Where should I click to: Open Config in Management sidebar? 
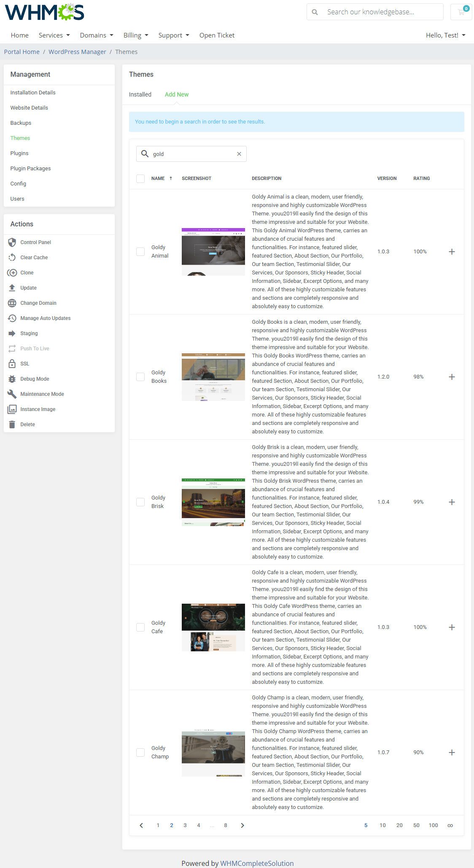tap(18, 184)
